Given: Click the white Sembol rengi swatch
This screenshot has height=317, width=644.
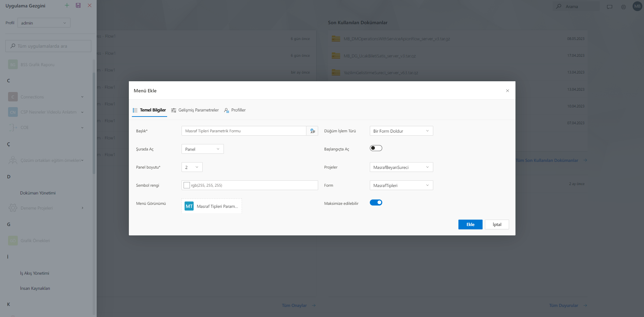Looking at the screenshot, I should click(x=187, y=185).
